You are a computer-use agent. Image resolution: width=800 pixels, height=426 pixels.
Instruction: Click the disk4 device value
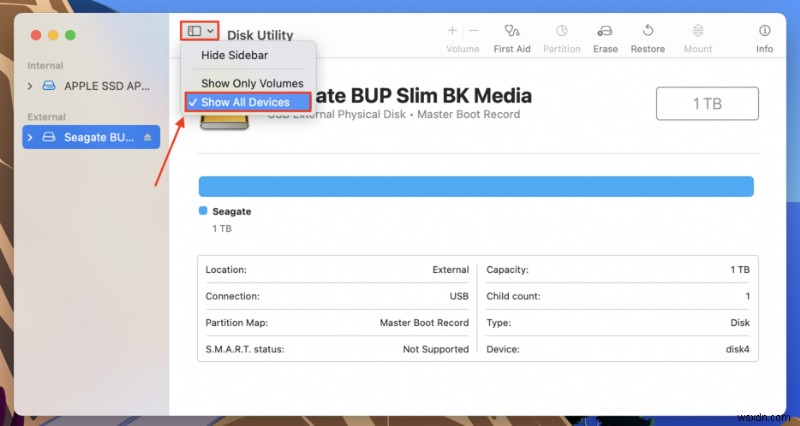pos(737,349)
